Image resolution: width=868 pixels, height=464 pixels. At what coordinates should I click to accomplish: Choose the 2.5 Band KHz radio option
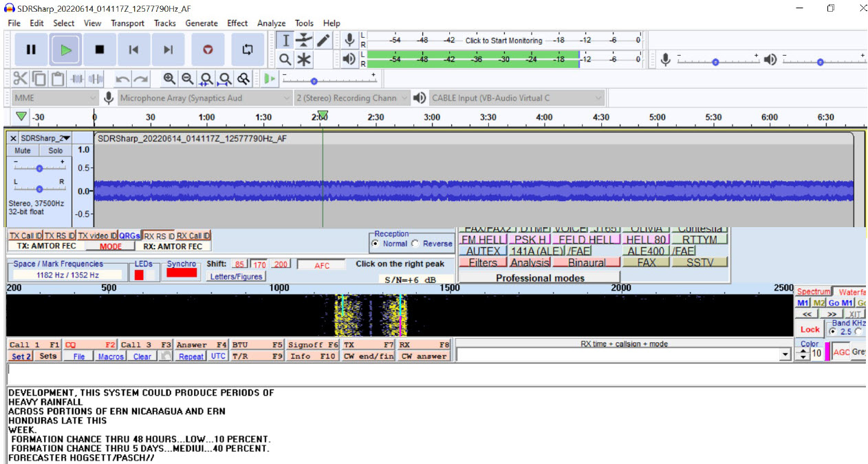[834, 331]
